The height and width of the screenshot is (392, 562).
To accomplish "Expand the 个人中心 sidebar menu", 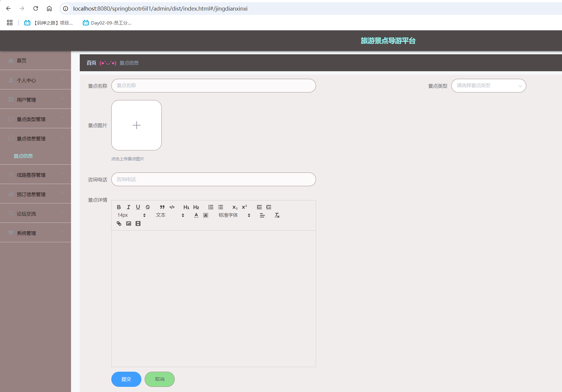I will click(35, 80).
